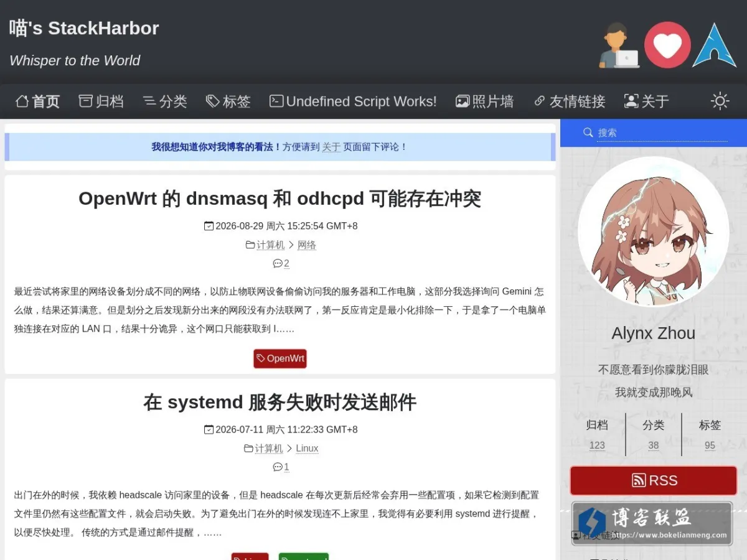Click the Alynx Zhou author name
747x560 pixels.
pyautogui.click(x=654, y=333)
